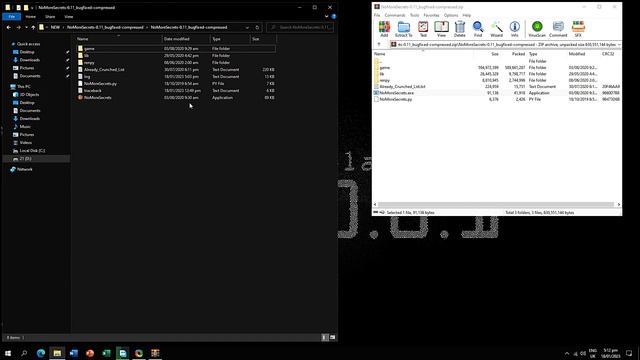Open the File tab in Explorer
The image size is (640, 360).
click(x=12, y=16)
